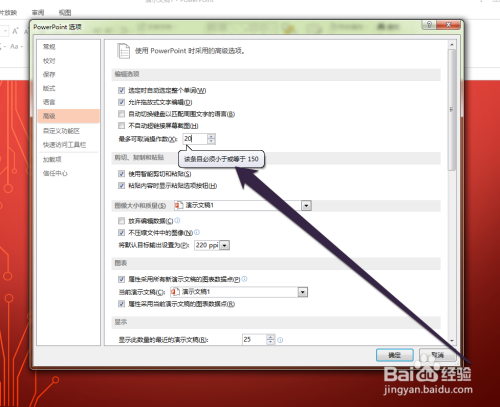Click the maximum undo count input field
The image size is (500, 407).
tap(195, 139)
